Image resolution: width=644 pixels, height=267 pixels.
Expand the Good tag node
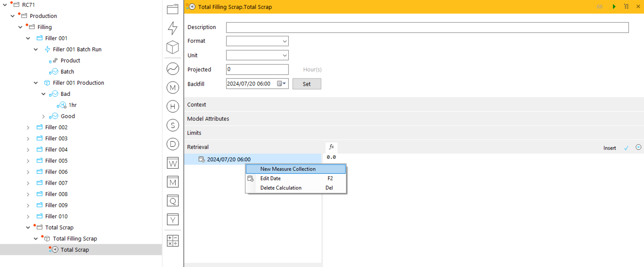point(44,116)
